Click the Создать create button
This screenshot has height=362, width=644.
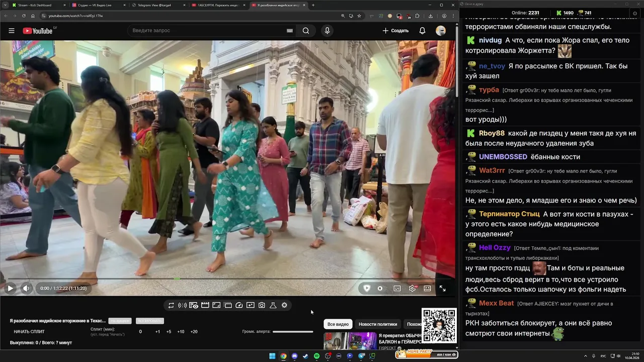pos(395,31)
